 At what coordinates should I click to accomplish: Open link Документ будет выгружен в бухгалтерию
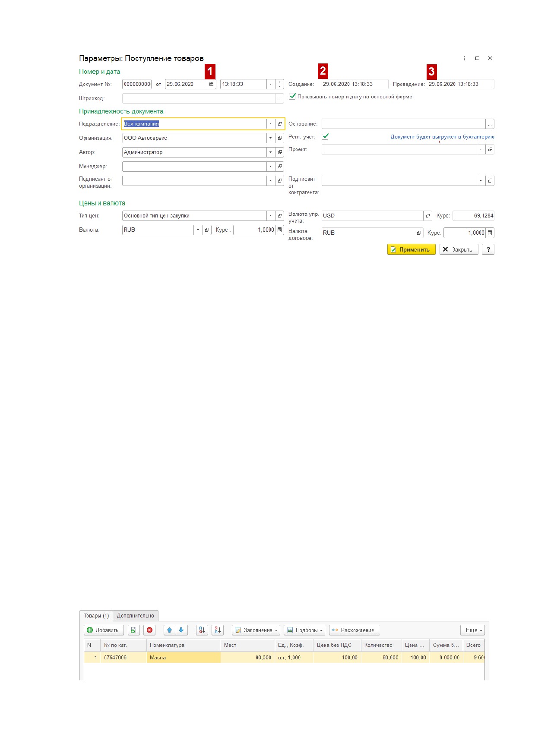(x=442, y=137)
